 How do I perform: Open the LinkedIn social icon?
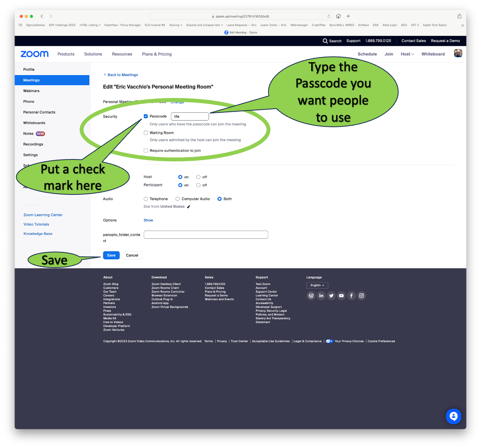tap(321, 296)
